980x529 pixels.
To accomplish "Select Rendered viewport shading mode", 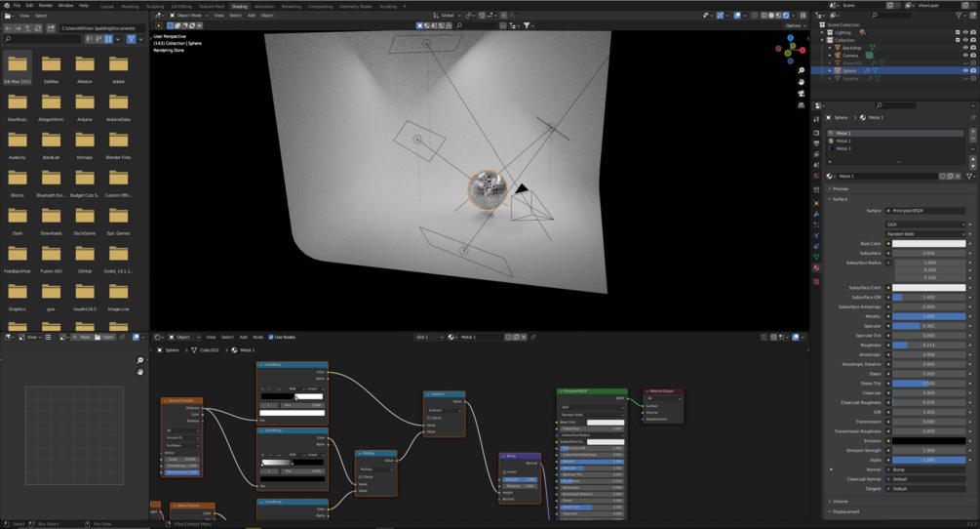I will point(786,15).
